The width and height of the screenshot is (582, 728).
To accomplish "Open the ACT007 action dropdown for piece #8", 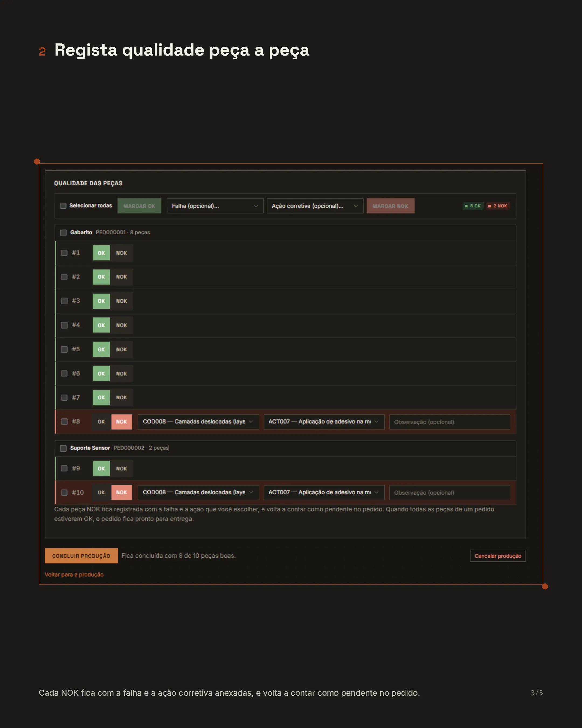I will coord(324,422).
